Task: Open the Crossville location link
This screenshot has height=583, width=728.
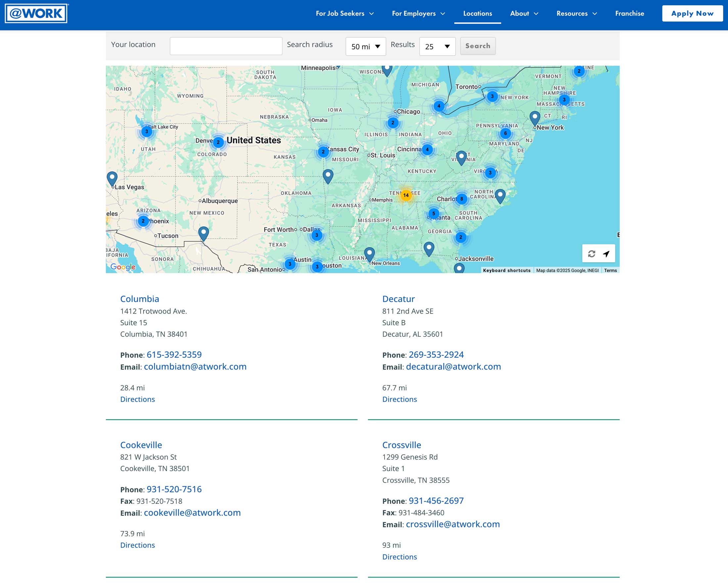Action: point(401,445)
